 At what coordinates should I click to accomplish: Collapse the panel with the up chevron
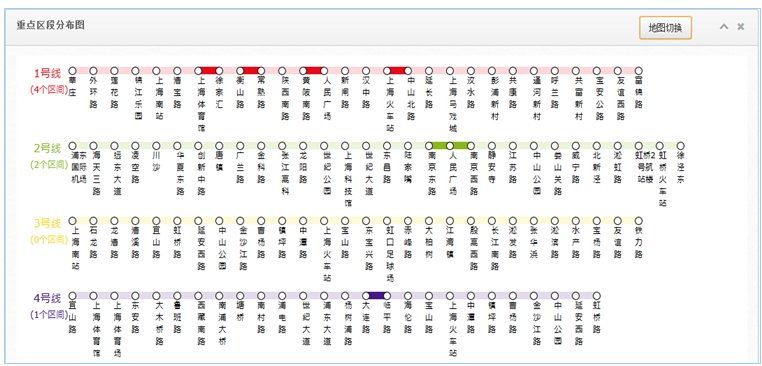click(x=724, y=27)
